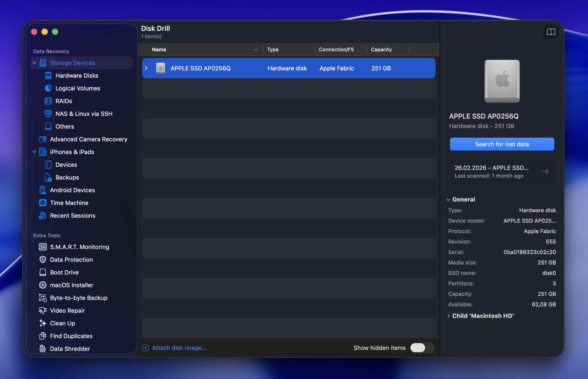Open Find Duplicates tool
The height and width of the screenshot is (379, 588).
(x=71, y=336)
